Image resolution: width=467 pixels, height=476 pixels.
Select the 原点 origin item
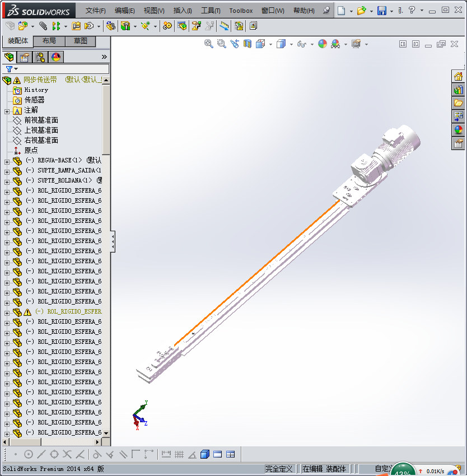point(31,150)
